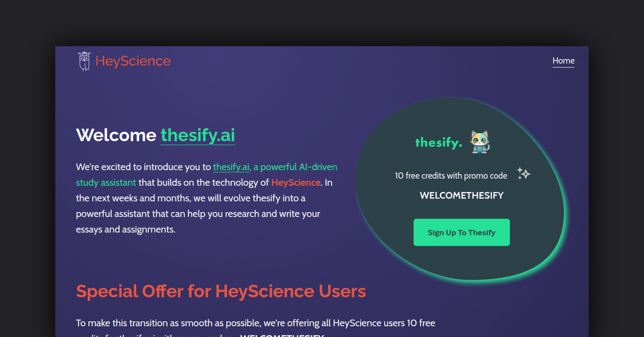Click the WELCOMETHESIFY promo code text
This screenshot has height=337, width=644.
coord(462,195)
